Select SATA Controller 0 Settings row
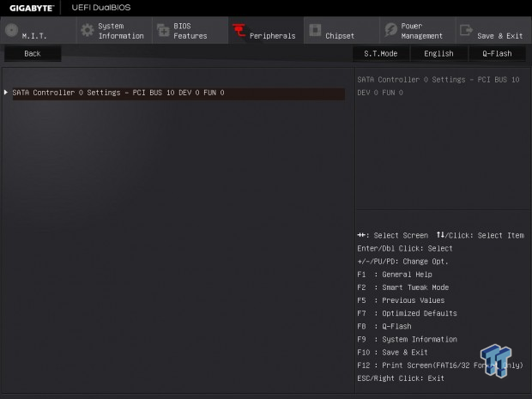Screen dimensions: 532x399 (x=178, y=93)
